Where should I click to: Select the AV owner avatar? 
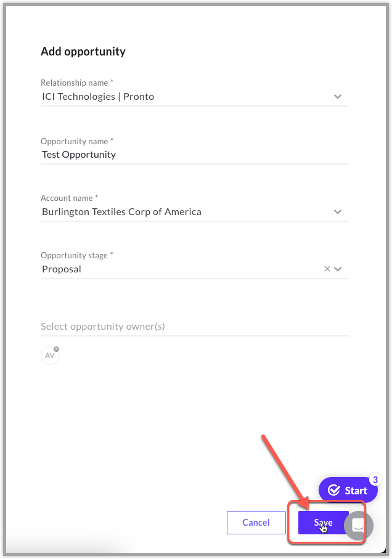50,356
